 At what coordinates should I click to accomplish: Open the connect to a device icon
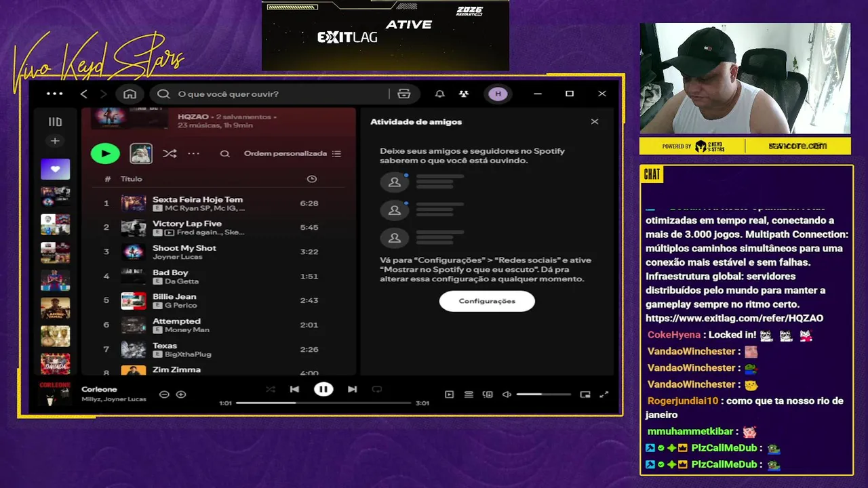(488, 394)
